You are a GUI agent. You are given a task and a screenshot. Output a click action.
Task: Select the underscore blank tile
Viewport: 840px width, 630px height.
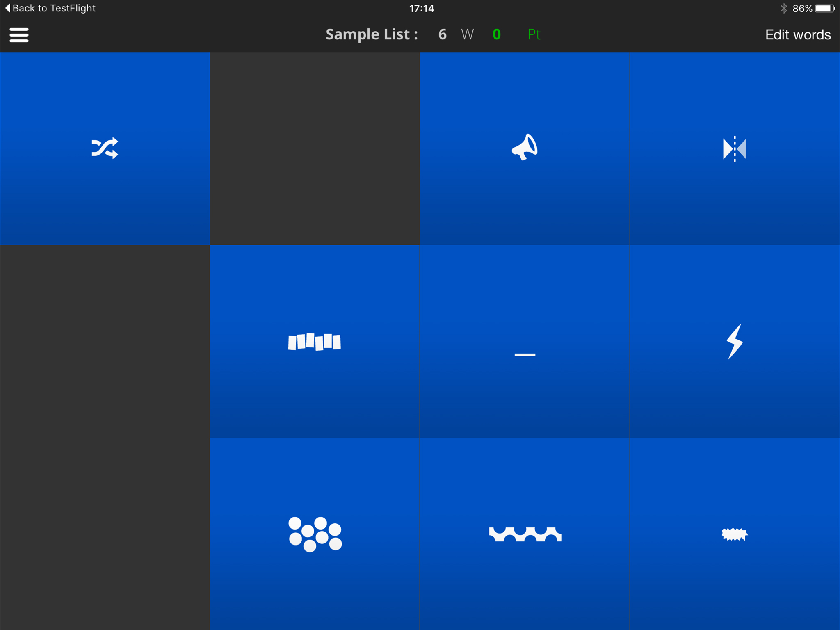click(525, 341)
